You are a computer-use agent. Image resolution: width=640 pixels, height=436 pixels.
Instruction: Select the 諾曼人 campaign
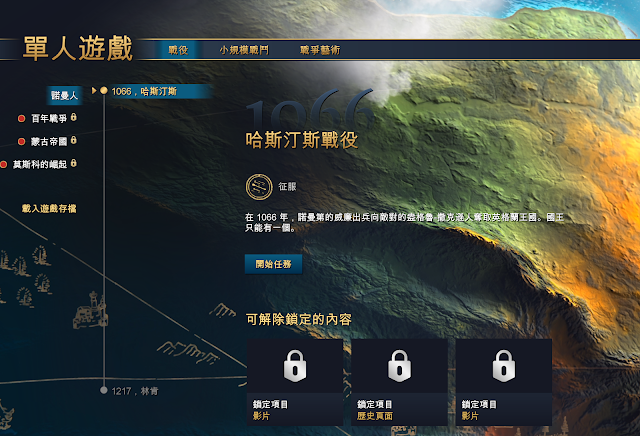click(64, 96)
